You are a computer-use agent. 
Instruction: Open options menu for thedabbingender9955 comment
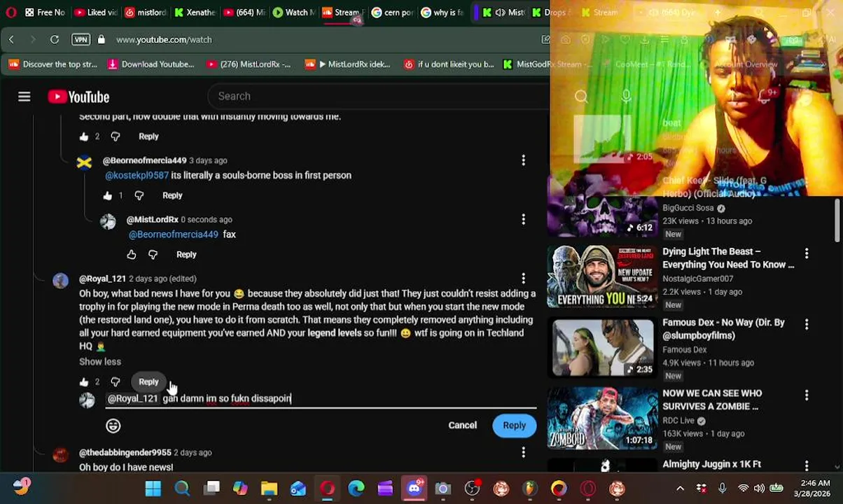[x=523, y=452]
